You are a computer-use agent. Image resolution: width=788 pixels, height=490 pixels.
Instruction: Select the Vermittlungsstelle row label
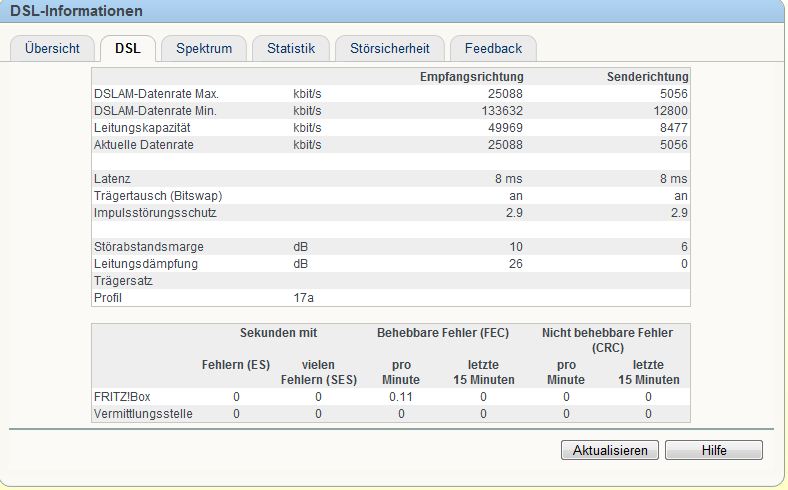(x=143, y=414)
